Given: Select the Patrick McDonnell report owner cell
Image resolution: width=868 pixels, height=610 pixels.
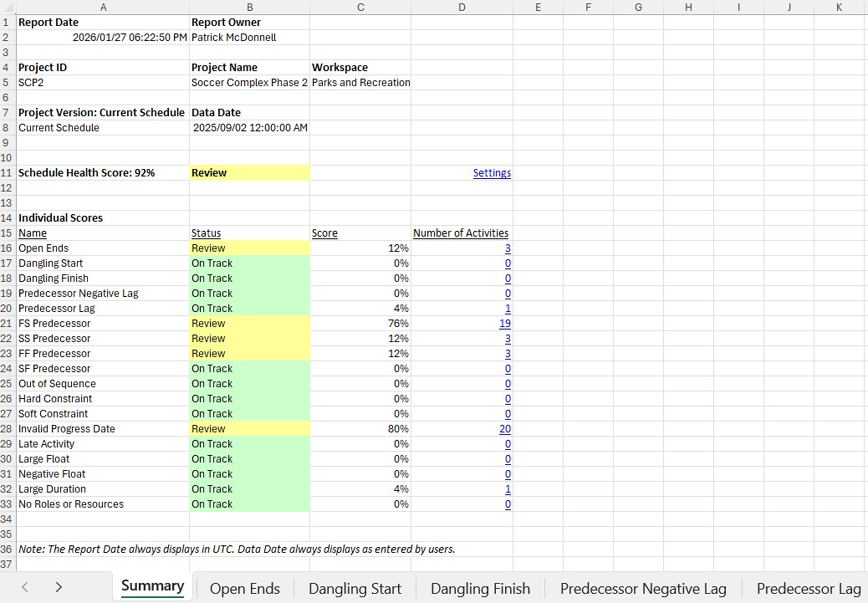Looking at the screenshot, I should (x=234, y=38).
